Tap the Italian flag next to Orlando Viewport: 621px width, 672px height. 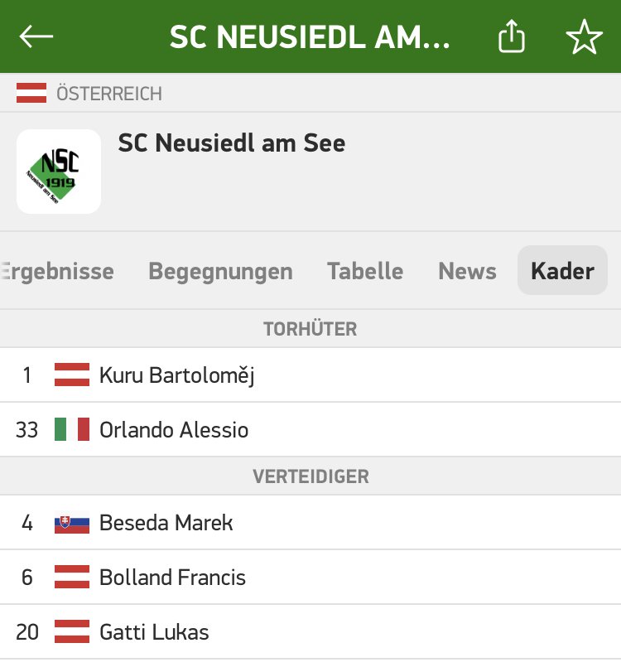click(x=72, y=429)
